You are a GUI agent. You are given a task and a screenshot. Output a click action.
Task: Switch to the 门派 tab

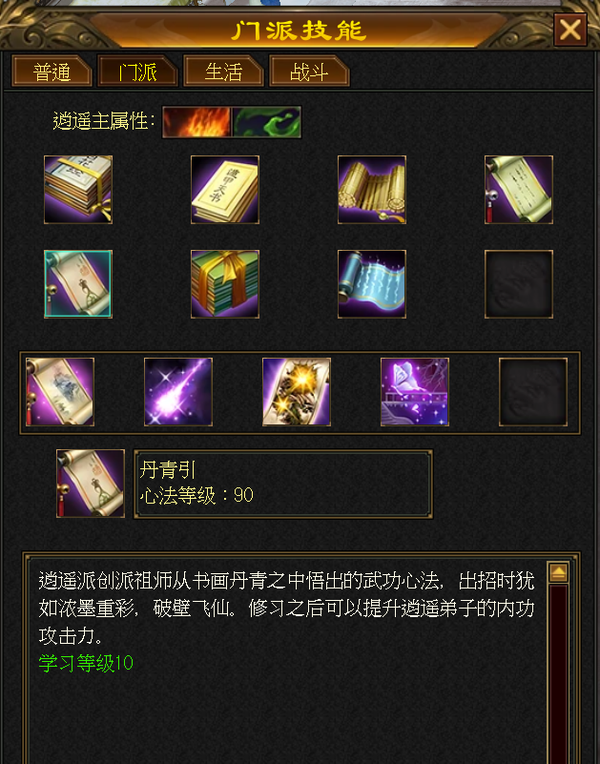point(137,71)
